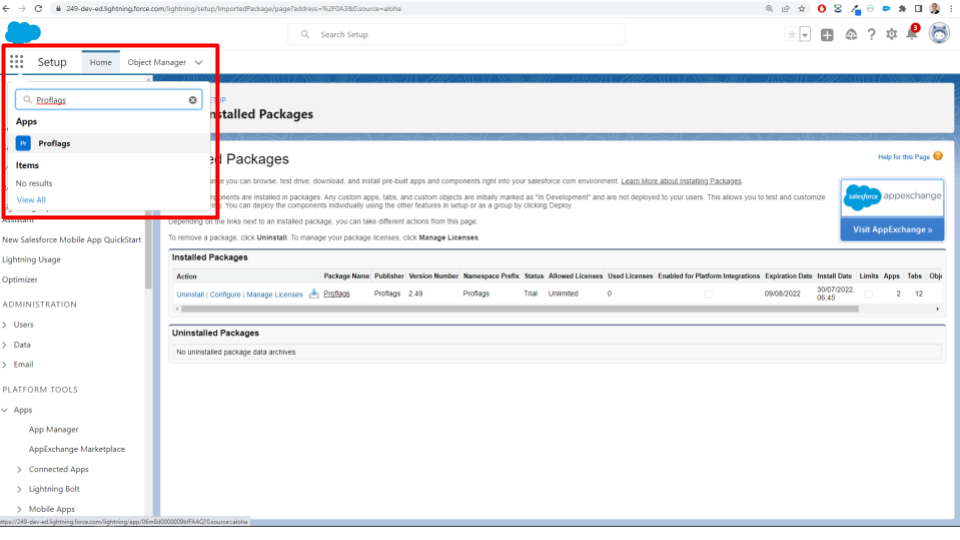The image size is (960, 540).
Task: Open the Global Actions plus menu
Action: (827, 35)
